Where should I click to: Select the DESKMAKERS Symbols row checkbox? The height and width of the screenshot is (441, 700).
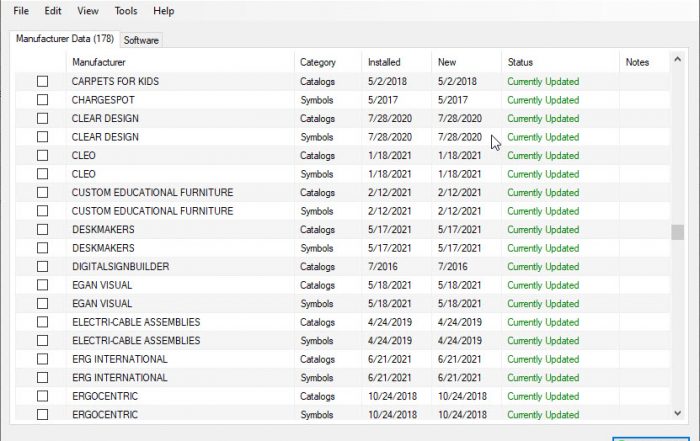tap(42, 248)
